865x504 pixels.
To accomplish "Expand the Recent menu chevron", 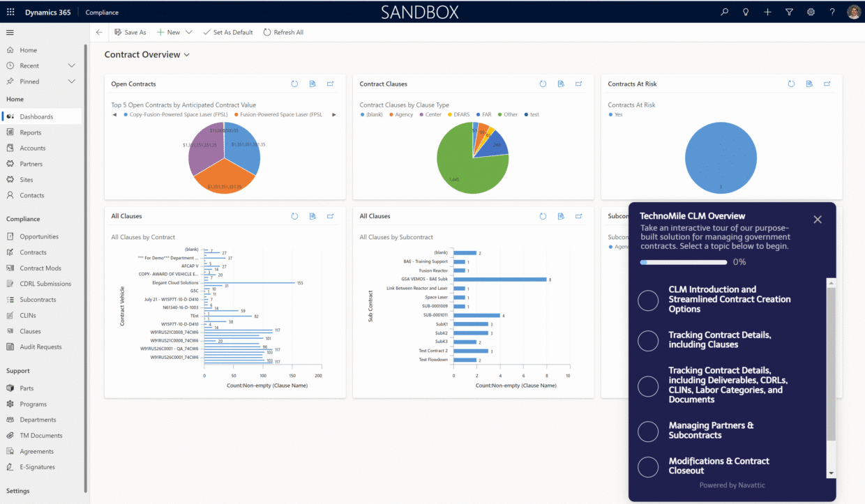I will click(71, 66).
